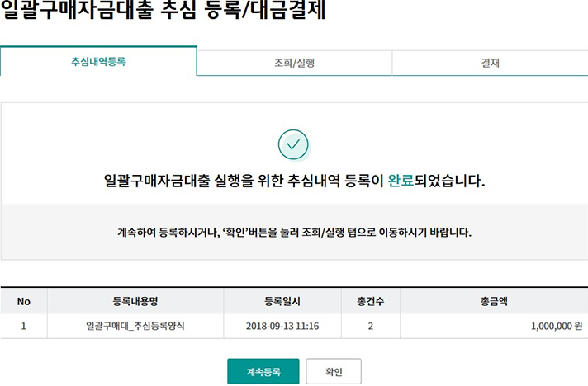The width and height of the screenshot is (588, 386).
Task: Select the 총건수 column header
Action: pos(370,301)
